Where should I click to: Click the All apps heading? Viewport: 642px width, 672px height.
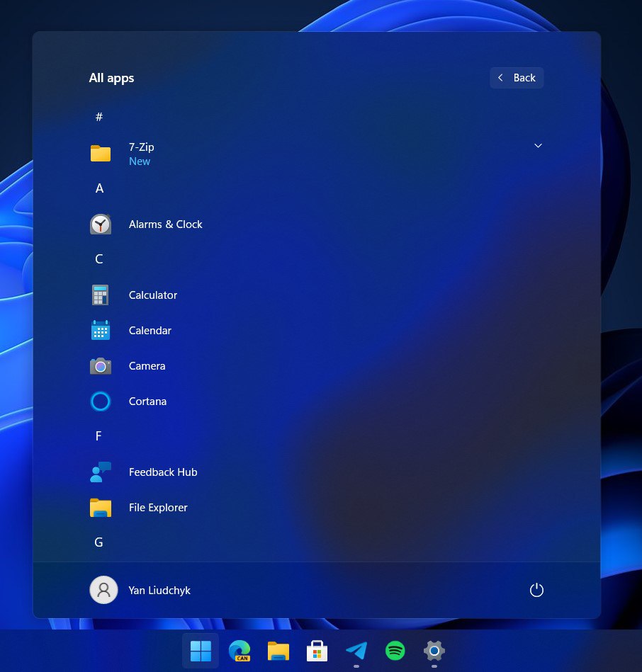(x=111, y=78)
